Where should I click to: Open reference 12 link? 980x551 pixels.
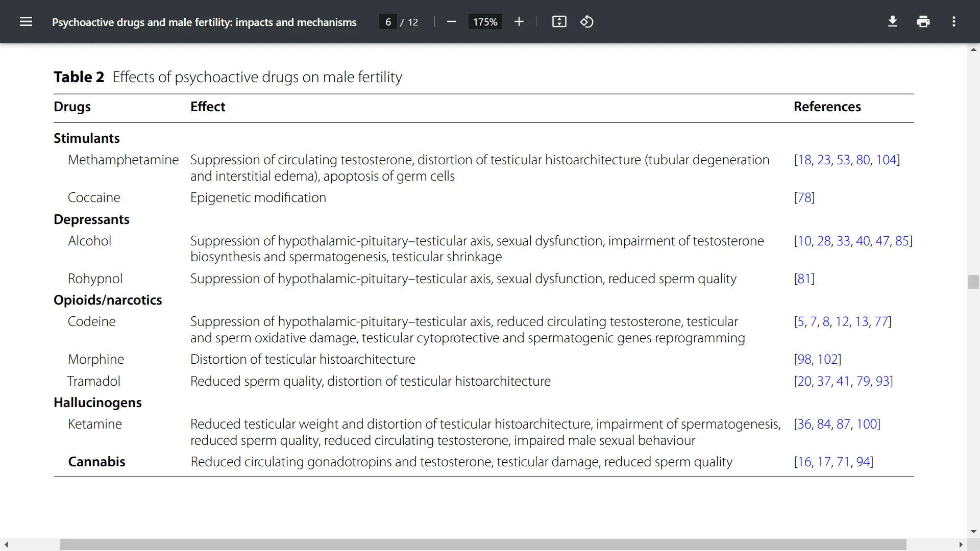(842, 321)
